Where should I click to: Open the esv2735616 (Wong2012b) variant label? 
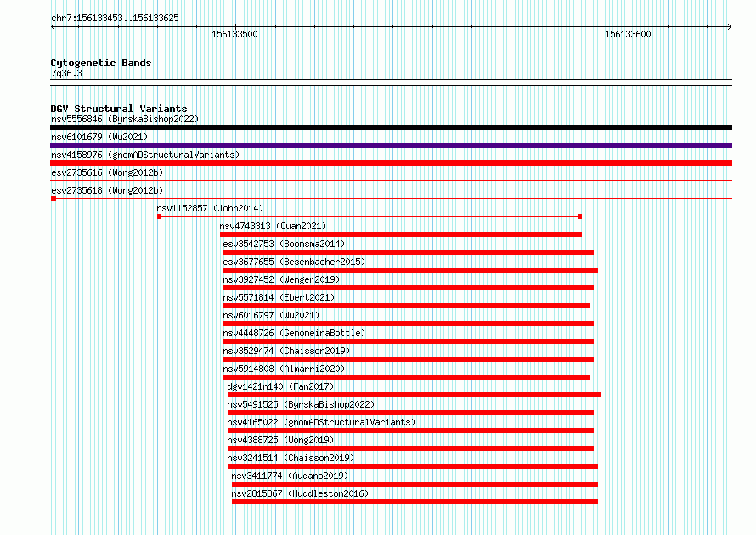pyautogui.click(x=107, y=172)
